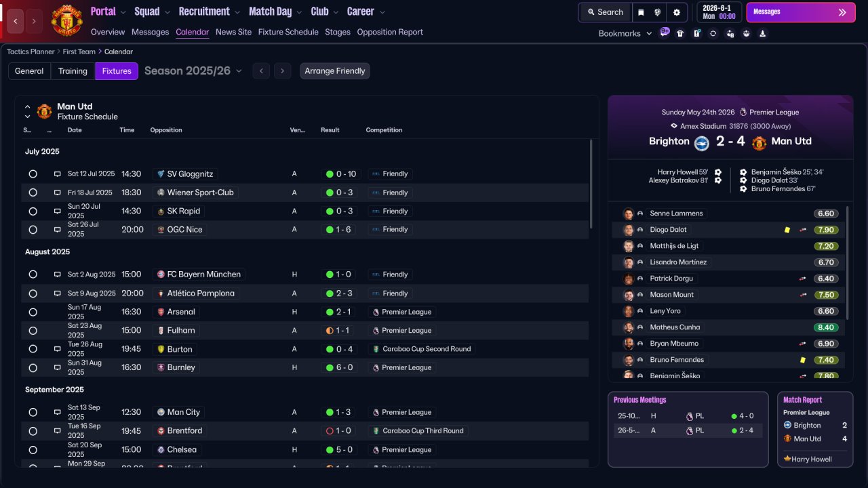Click Senne Lammens' player portrait
The width and height of the screenshot is (868, 488).
click(x=629, y=213)
